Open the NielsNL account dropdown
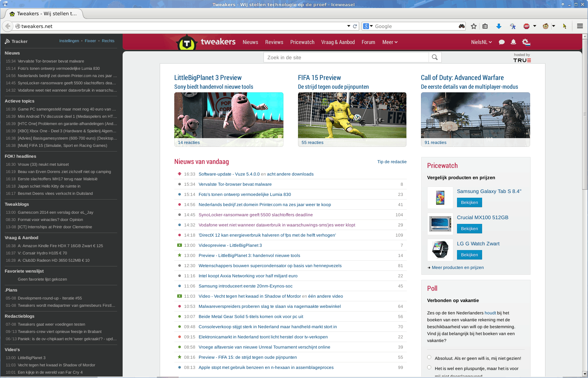The width and height of the screenshot is (588, 378). click(481, 42)
